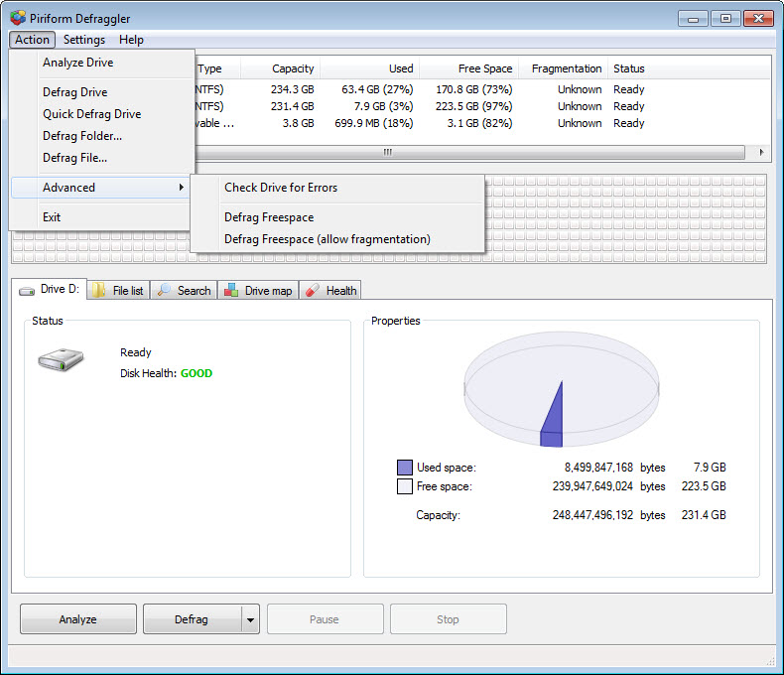784x675 pixels.
Task: Select Defrag Folder... menu entry
Action: click(x=101, y=136)
